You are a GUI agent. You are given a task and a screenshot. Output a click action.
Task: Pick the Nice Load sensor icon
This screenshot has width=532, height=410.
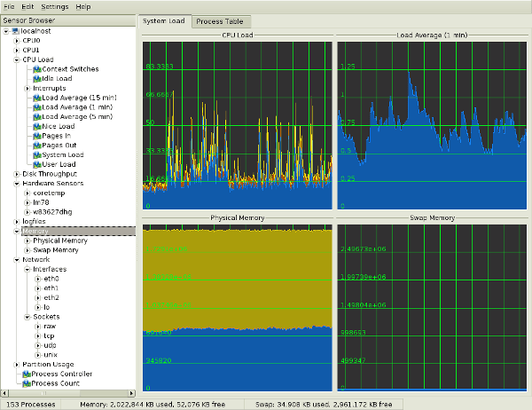37,126
